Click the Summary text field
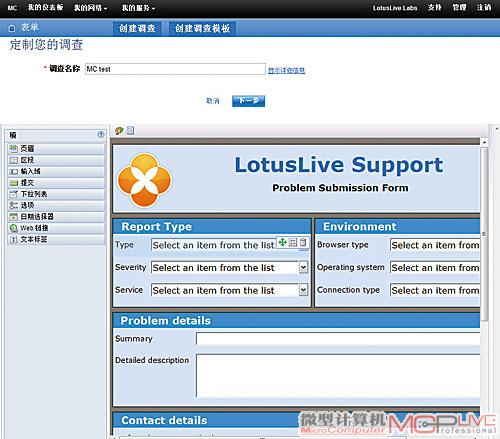This screenshot has height=439, width=500. 338,339
